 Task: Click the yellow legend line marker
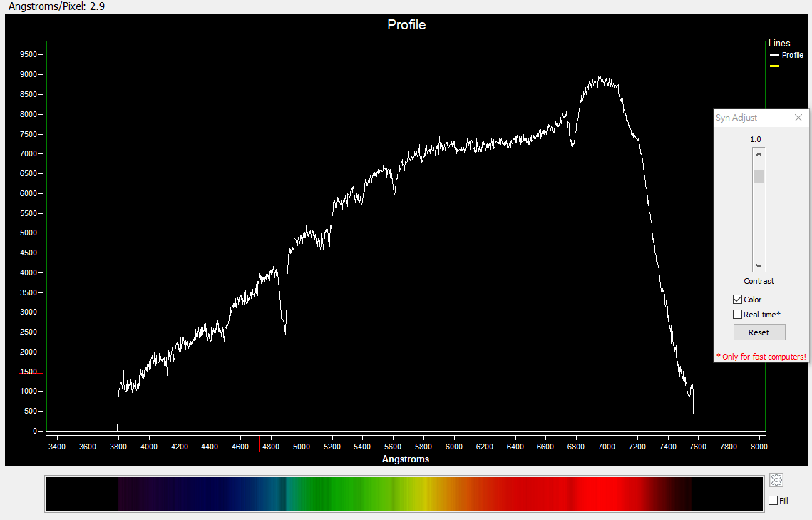[774, 66]
